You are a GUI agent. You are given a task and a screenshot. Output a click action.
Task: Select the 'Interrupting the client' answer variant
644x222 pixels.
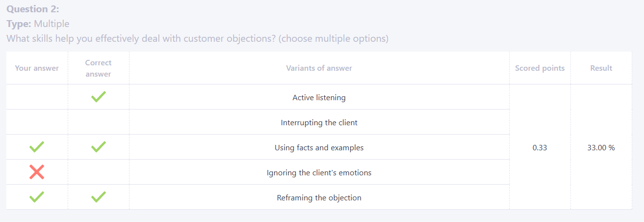(319, 123)
